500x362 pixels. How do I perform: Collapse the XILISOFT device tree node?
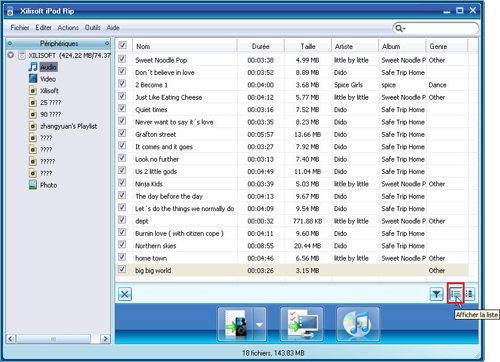tap(11, 55)
